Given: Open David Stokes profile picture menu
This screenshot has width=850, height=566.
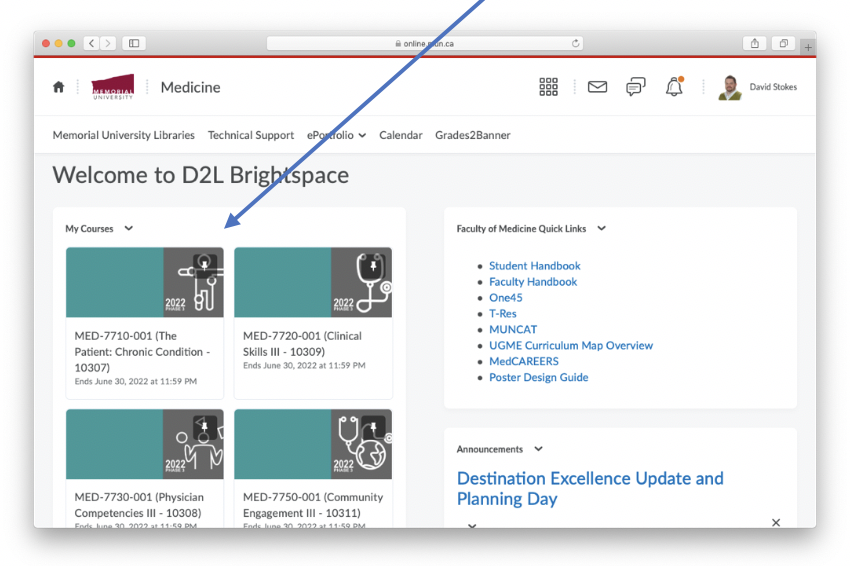Looking at the screenshot, I should 730,87.
